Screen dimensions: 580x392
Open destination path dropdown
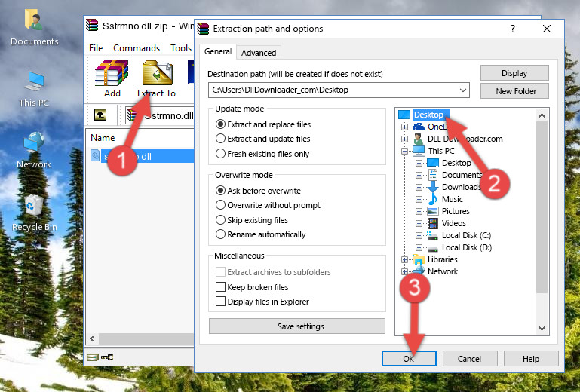click(x=462, y=90)
